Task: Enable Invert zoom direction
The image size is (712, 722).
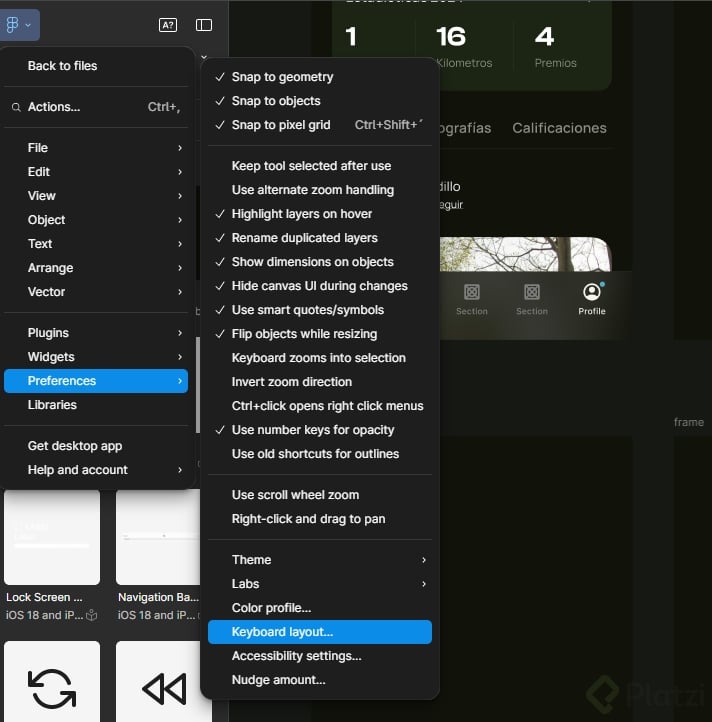Action: tap(320, 382)
